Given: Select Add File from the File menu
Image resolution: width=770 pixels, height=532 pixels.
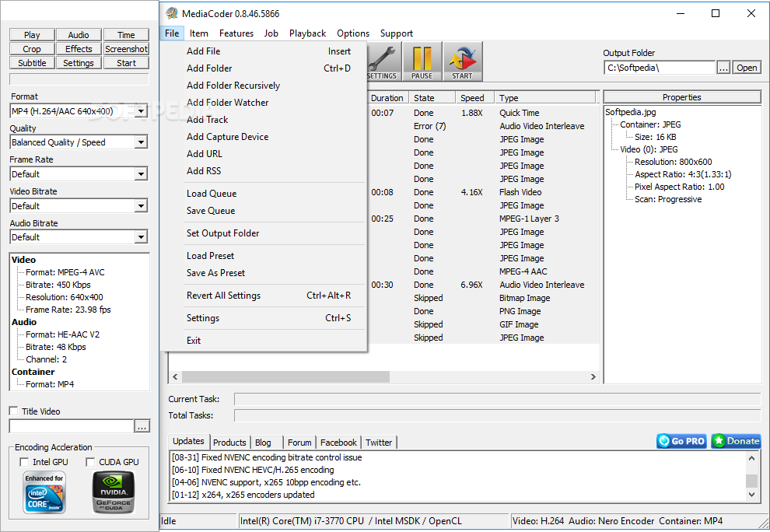Looking at the screenshot, I should click(x=264, y=51).
